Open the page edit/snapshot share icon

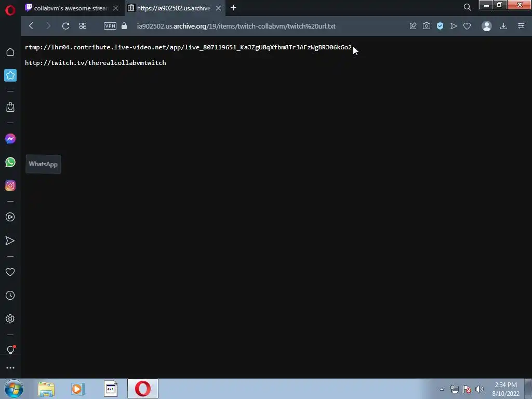[413, 26]
